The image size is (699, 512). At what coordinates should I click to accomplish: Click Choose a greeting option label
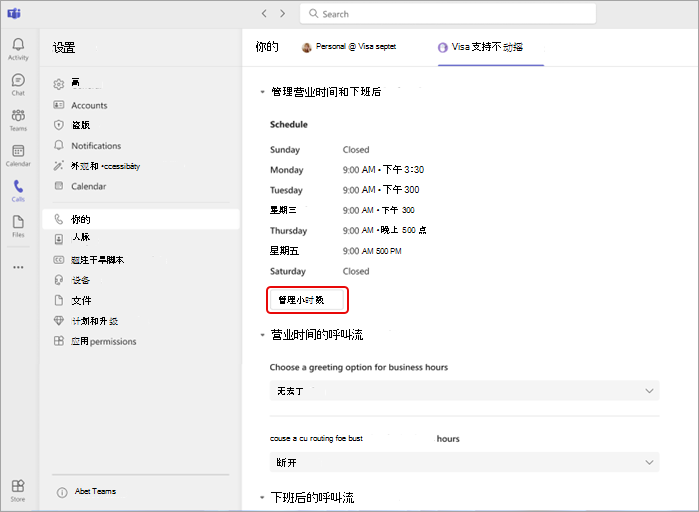pyautogui.click(x=358, y=367)
